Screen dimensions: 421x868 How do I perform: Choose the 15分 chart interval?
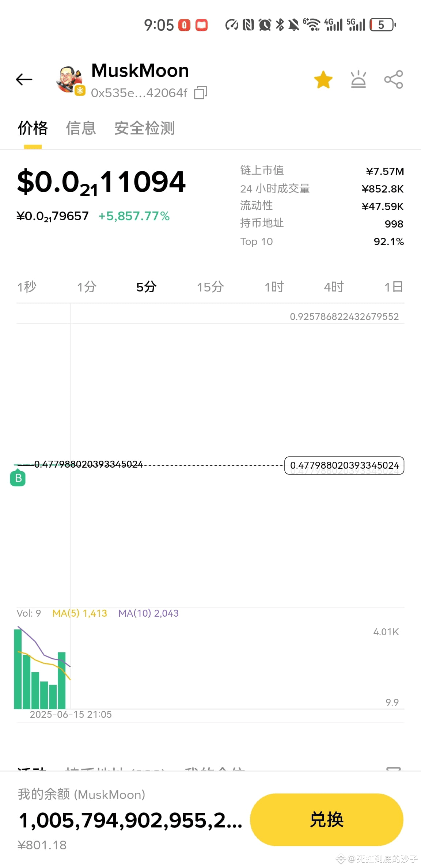(x=210, y=287)
